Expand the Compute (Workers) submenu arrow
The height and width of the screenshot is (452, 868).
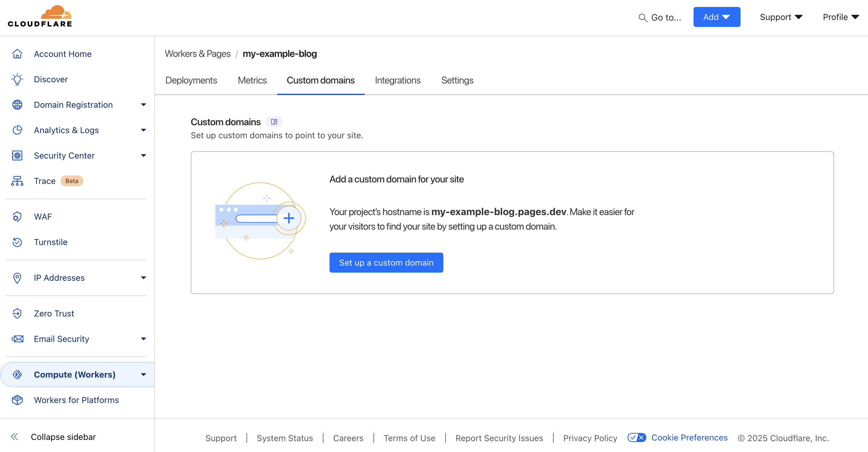pos(144,375)
